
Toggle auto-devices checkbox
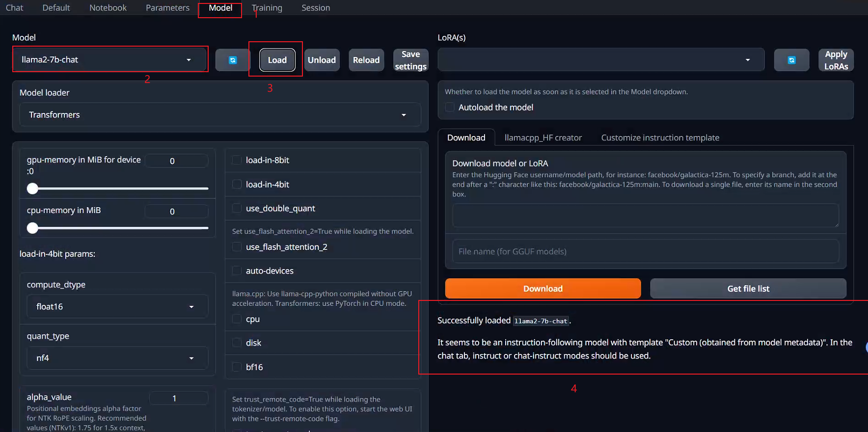237,270
